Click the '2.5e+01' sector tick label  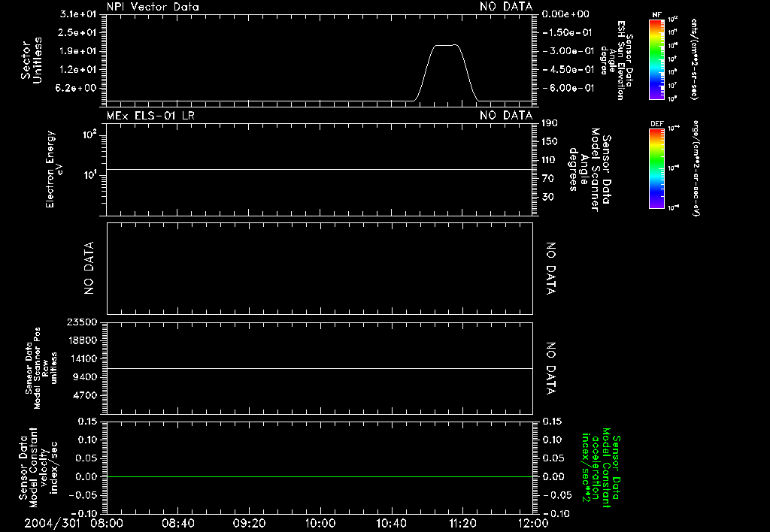coord(77,32)
